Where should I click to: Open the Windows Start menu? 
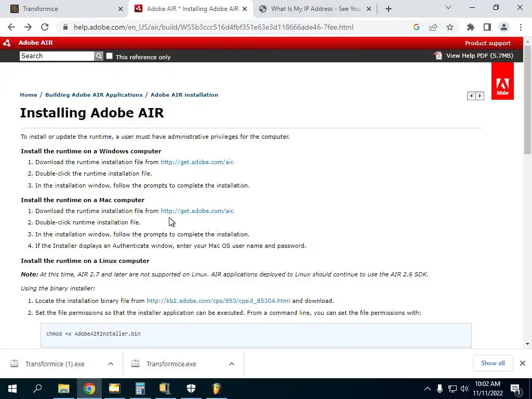click(x=12, y=389)
